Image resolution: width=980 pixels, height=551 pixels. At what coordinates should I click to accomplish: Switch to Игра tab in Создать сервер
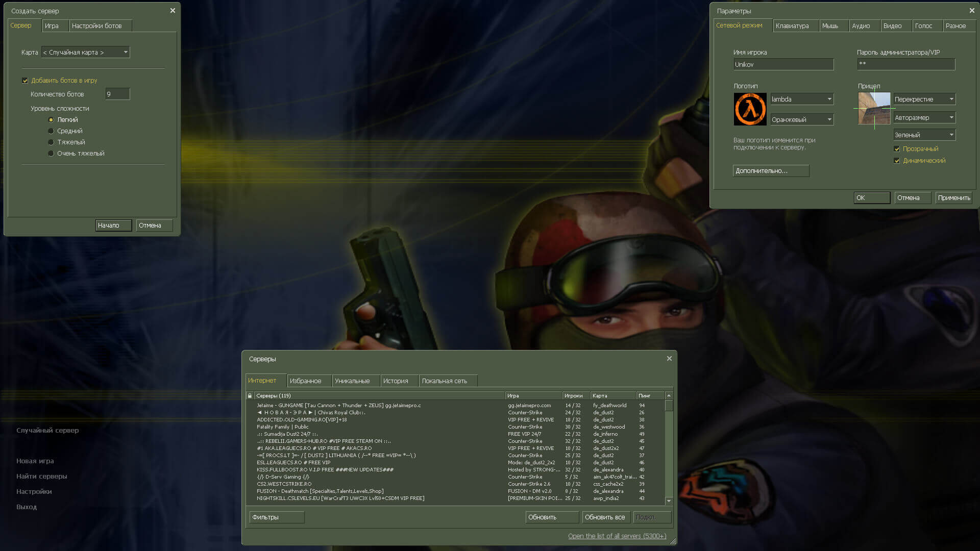(55, 26)
